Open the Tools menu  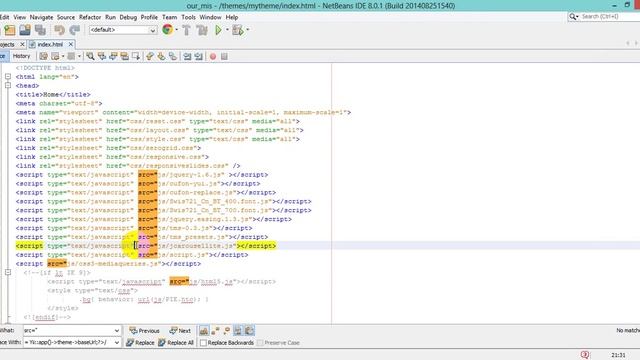188,17
